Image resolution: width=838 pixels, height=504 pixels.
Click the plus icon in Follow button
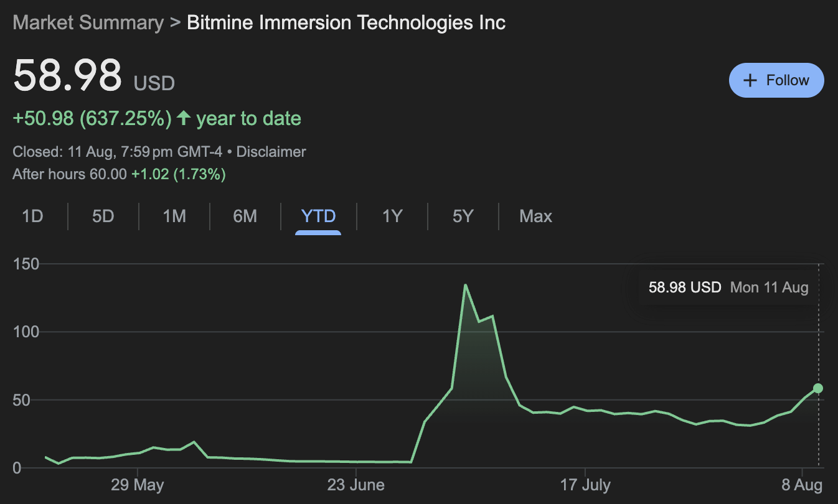pyautogui.click(x=751, y=80)
